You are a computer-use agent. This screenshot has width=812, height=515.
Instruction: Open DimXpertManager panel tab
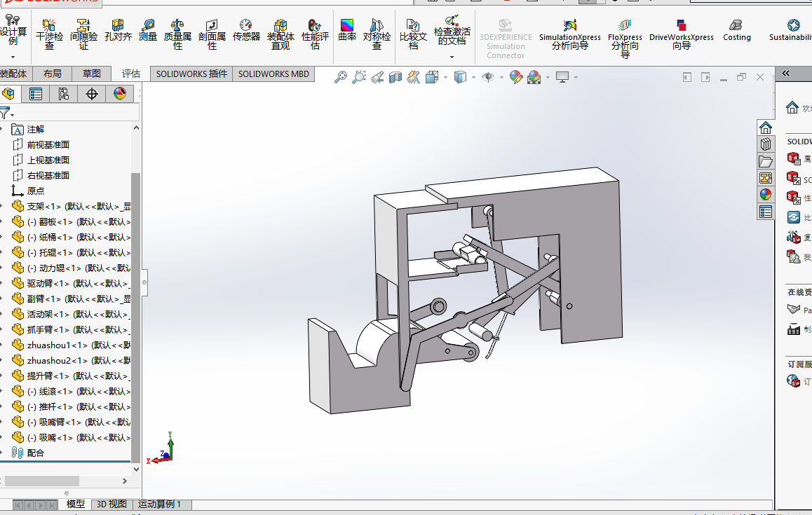pyautogui.click(x=92, y=94)
